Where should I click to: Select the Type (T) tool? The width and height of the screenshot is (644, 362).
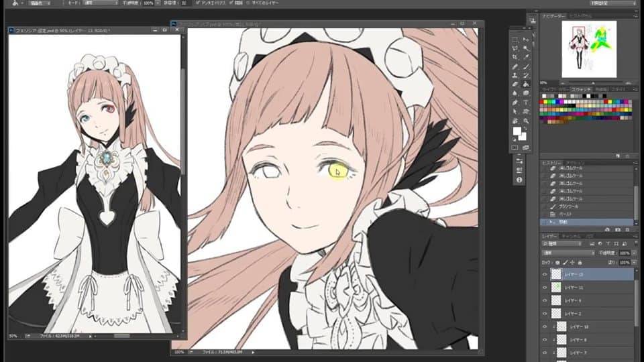526,103
